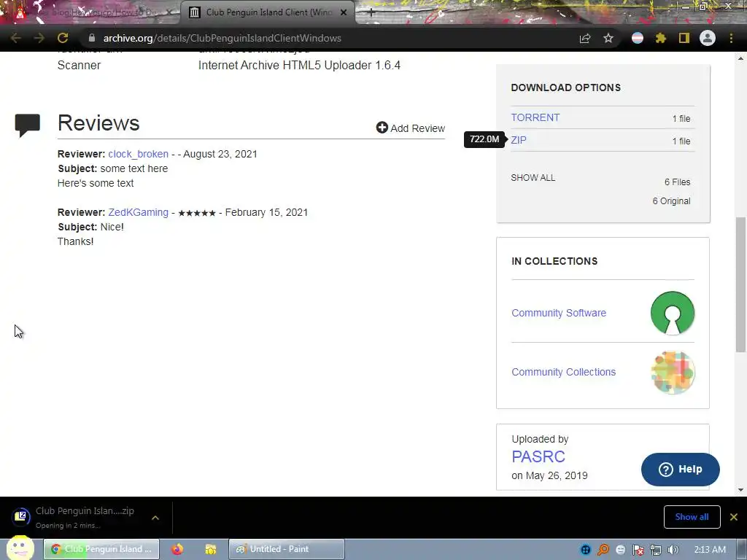Go forward in browser history
The width and height of the screenshot is (747, 560).
[x=39, y=38]
